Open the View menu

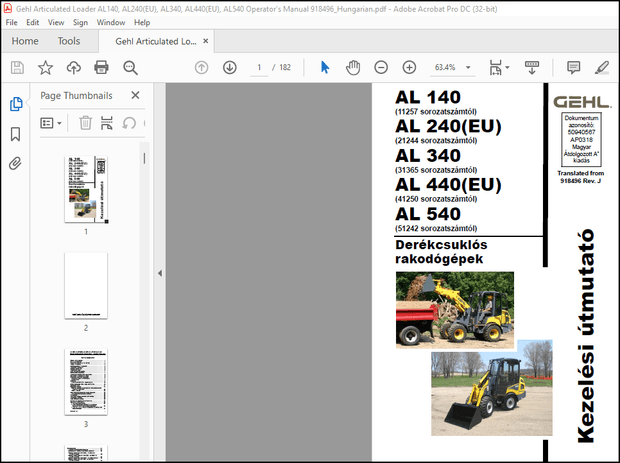[x=56, y=23]
